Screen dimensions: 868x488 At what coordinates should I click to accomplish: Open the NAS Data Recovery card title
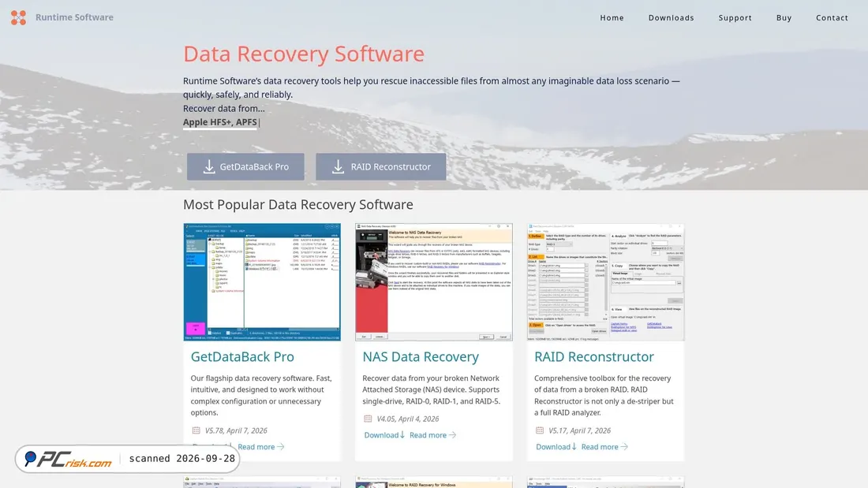(x=421, y=357)
